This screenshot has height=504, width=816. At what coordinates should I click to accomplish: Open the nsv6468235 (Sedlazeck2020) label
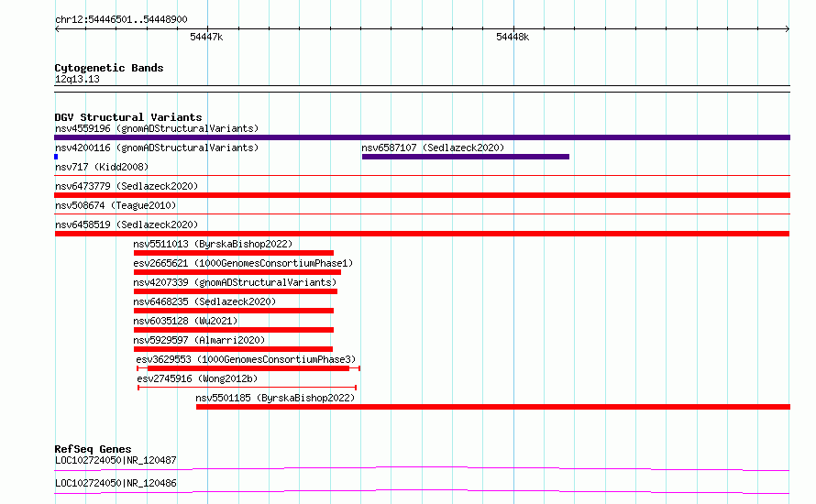point(204,301)
